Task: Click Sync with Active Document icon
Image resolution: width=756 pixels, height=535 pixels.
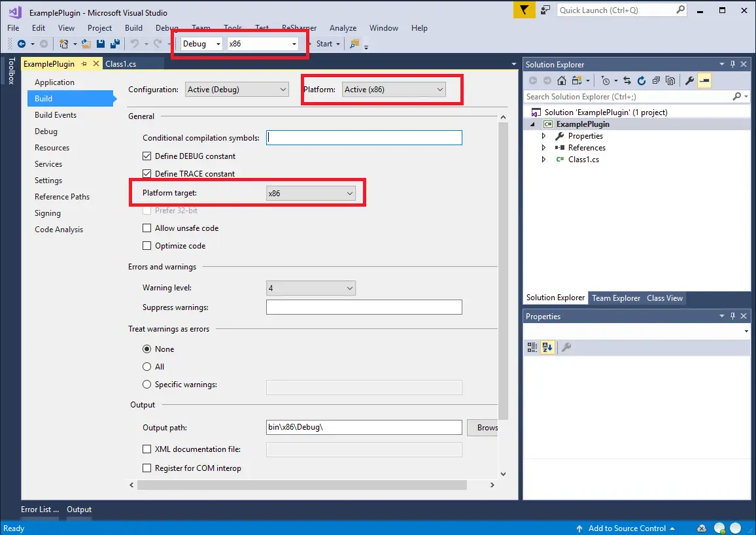Action: click(627, 80)
